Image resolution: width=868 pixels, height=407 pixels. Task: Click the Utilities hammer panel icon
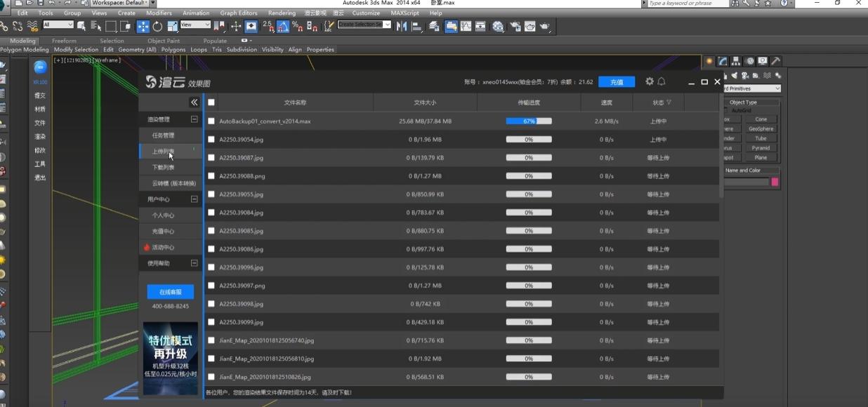776,61
